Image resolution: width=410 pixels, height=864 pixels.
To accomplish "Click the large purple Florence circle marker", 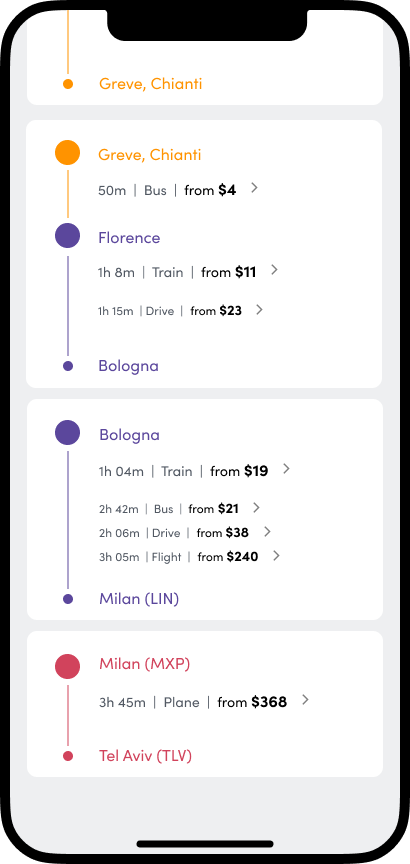I will point(68,235).
